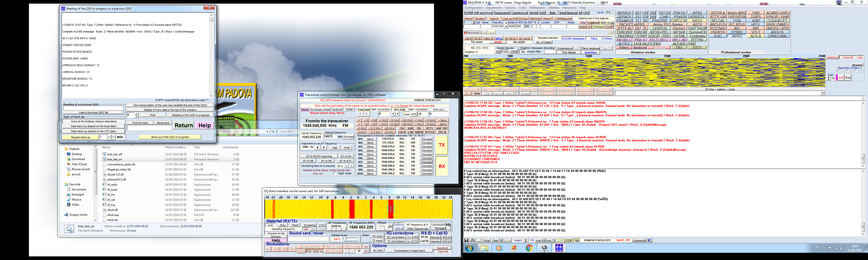The width and height of the screenshot is (868, 260).
Task: Click the QSO number stepper
Action: point(474,23)
